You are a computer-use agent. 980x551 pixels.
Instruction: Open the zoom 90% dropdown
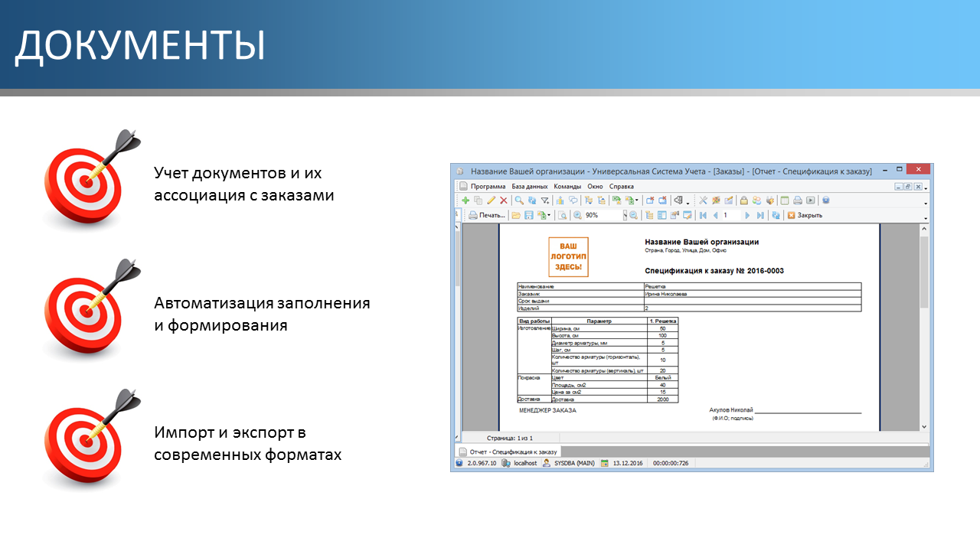tap(625, 216)
